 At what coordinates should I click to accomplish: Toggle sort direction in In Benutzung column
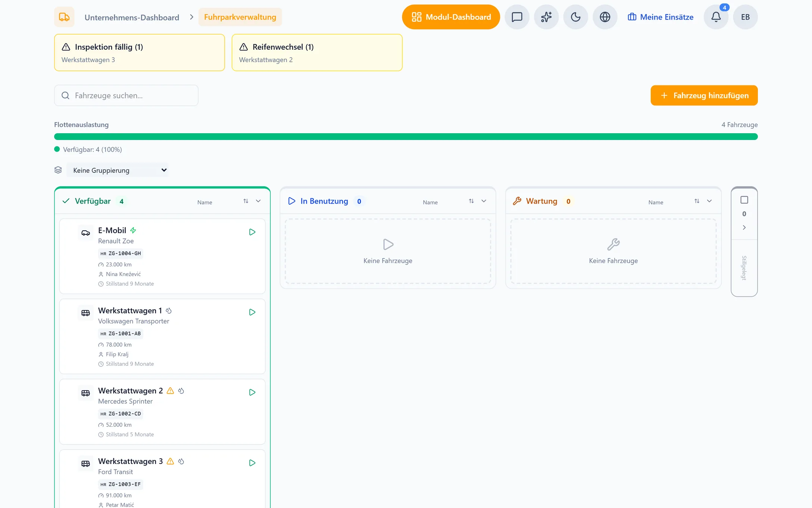[471, 201]
